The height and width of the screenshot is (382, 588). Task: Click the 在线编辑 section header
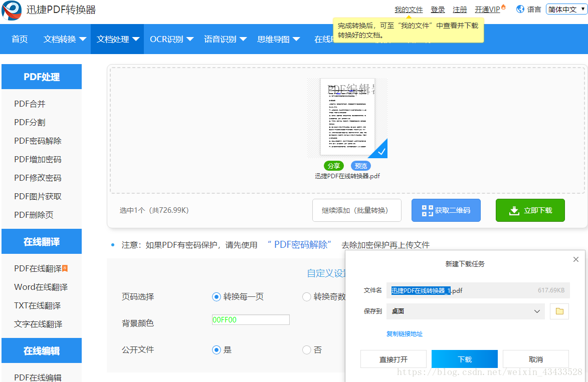42,350
